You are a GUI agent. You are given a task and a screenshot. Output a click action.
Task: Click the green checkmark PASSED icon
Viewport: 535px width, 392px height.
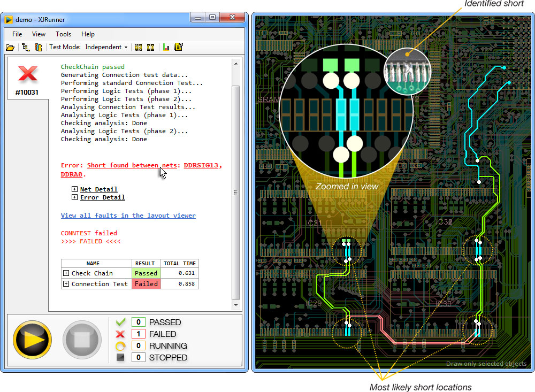click(x=120, y=322)
